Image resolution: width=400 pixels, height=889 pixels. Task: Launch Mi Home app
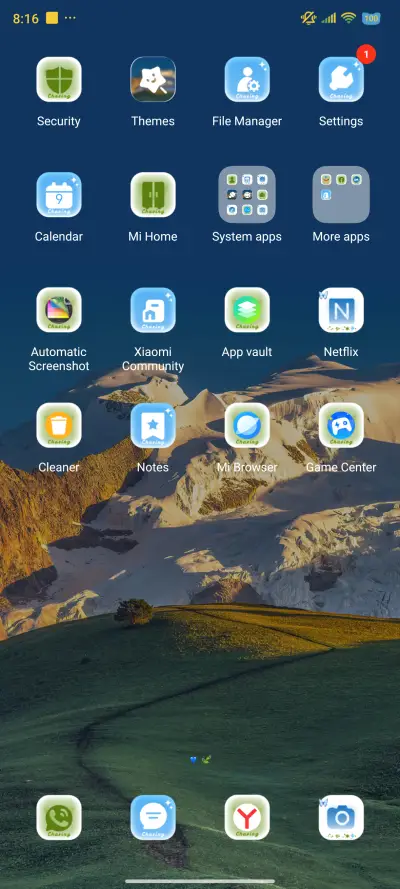[x=153, y=194]
